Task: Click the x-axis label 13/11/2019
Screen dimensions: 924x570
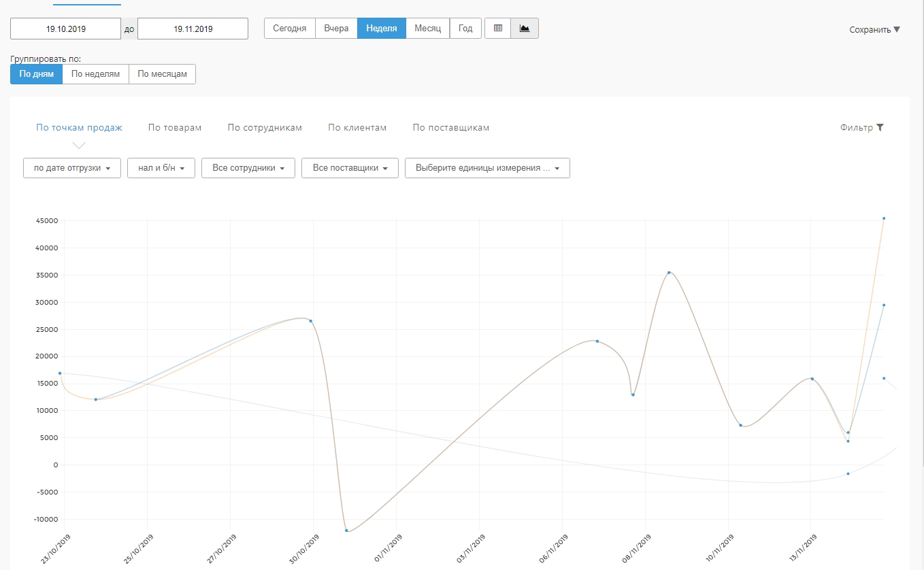Action: tap(802, 549)
